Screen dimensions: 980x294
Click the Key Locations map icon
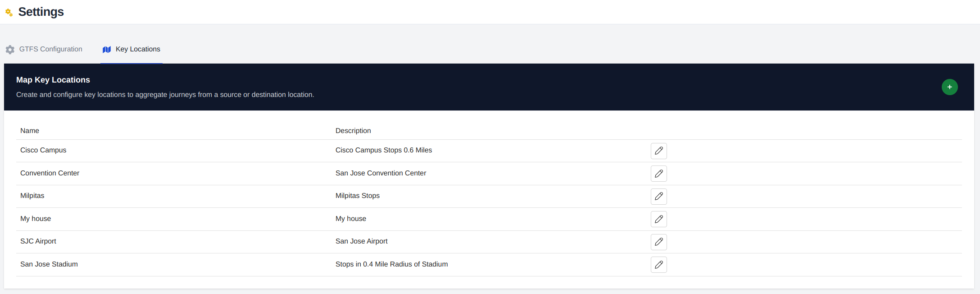pyautogui.click(x=107, y=50)
